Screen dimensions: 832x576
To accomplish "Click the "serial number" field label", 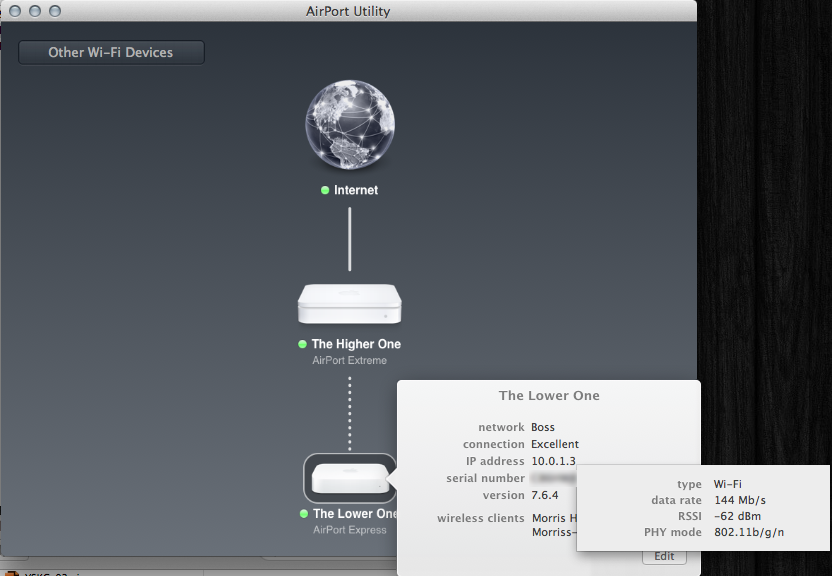I will [486, 478].
